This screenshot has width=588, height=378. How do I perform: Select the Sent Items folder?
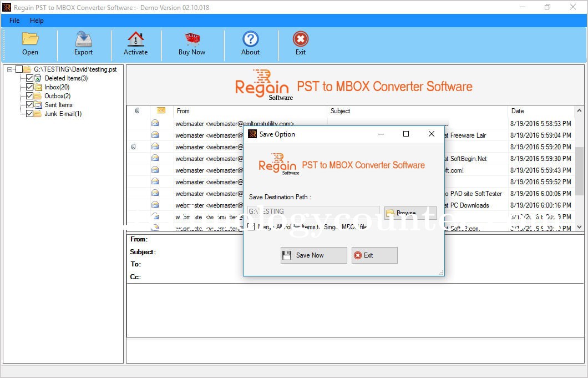(x=58, y=105)
